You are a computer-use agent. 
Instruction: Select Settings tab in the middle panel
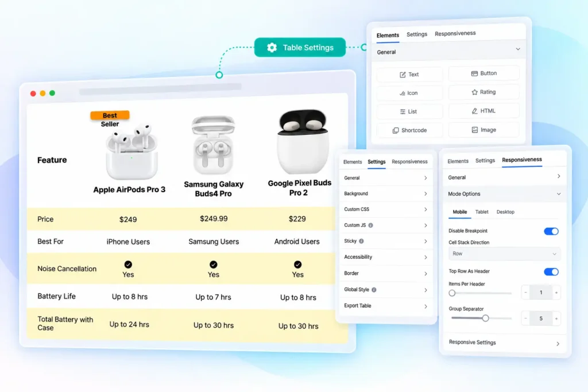coord(377,161)
